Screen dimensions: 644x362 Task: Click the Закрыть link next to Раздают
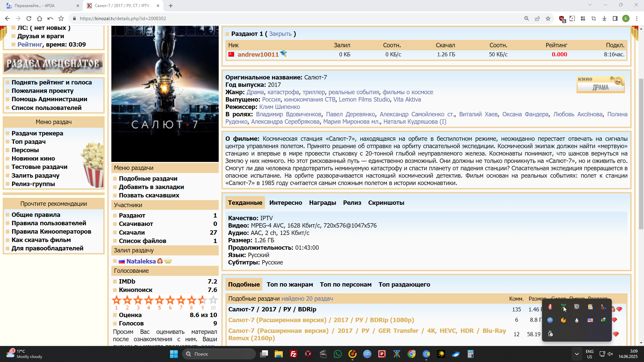coord(280,34)
